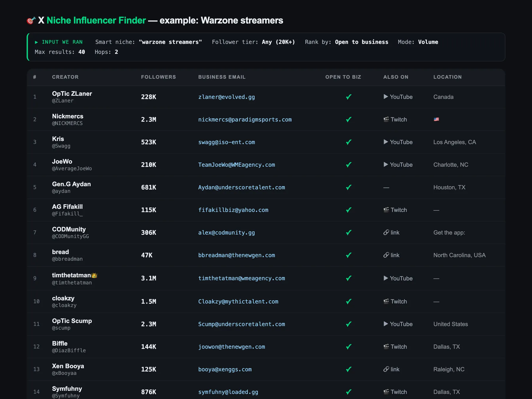Click creator name OpTic ZLaner

pos(72,94)
